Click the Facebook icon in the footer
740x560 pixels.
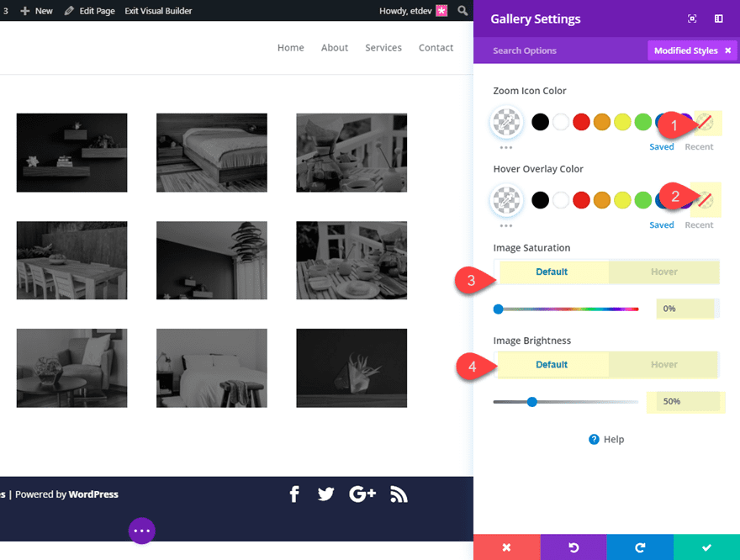click(293, 494)
